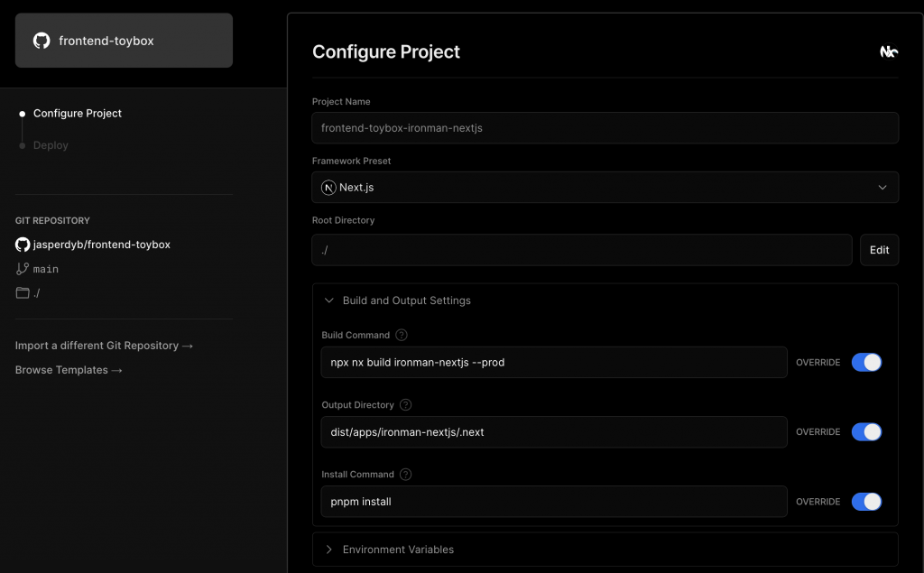Image resolution: width=924 pixels, height=573 pixels.
Task: Select the Configure Project step
Action: pos(77,114)
